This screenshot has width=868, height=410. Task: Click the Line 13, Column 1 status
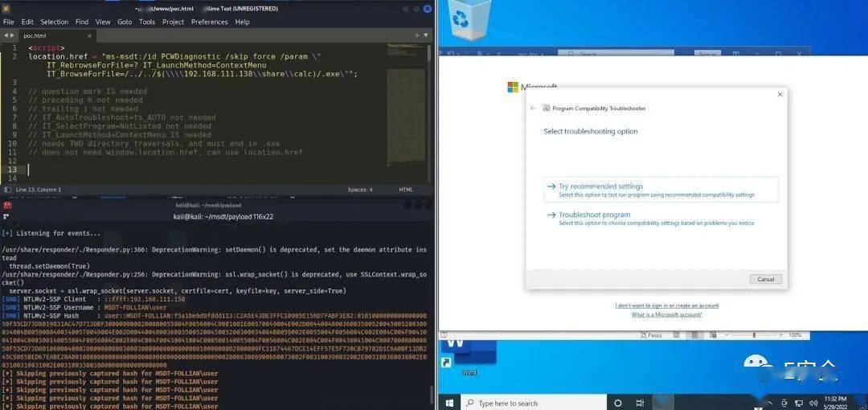[39, 190]
